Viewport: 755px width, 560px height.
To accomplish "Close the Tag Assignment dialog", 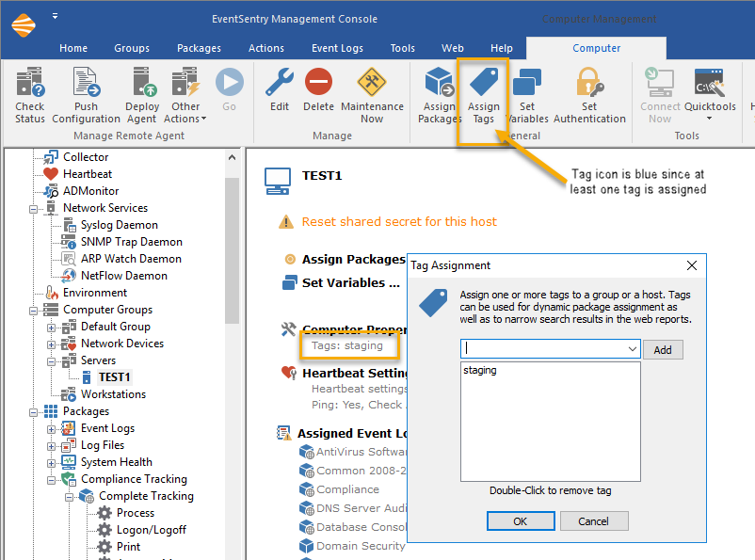I will coord(692,265).
